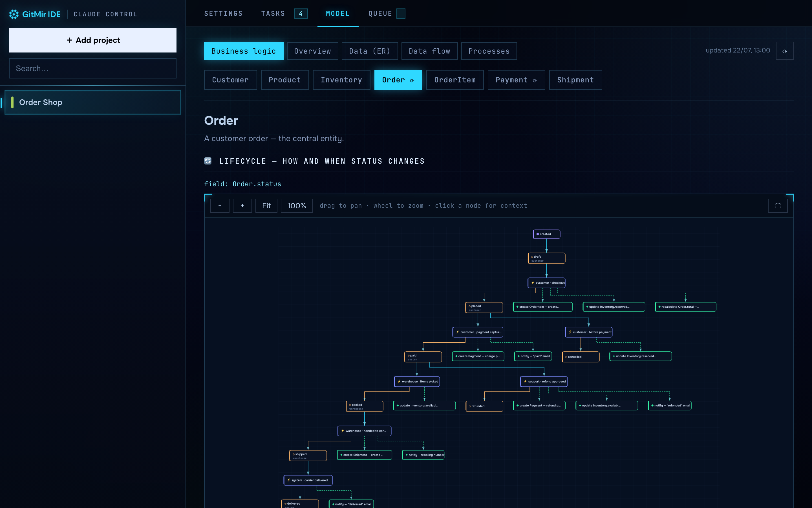Viewport: 812px width, 508px height.
Task: Click 'notify — "refunded" email' node
Action: (x=670, y=406)
